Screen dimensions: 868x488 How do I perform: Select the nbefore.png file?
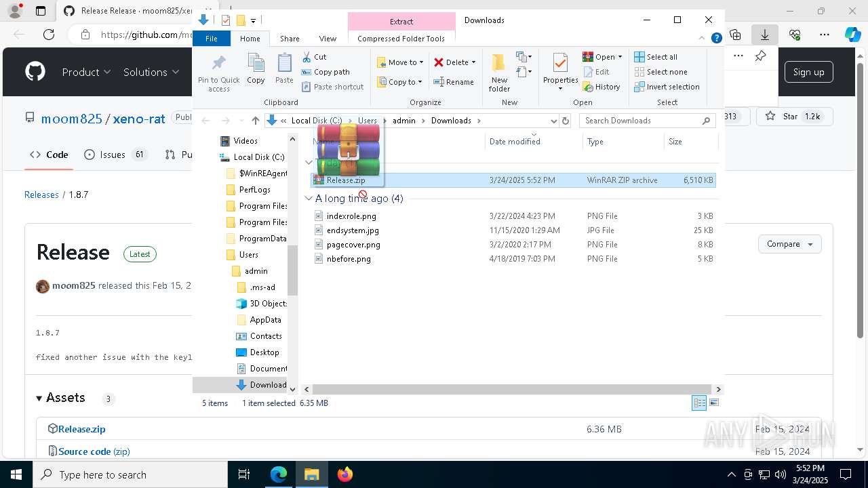coord(349,259)
